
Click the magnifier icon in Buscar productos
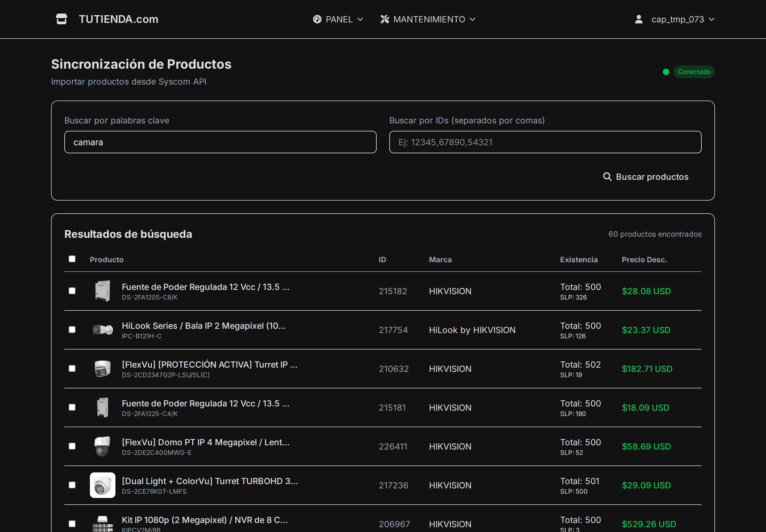coord(607,177)
